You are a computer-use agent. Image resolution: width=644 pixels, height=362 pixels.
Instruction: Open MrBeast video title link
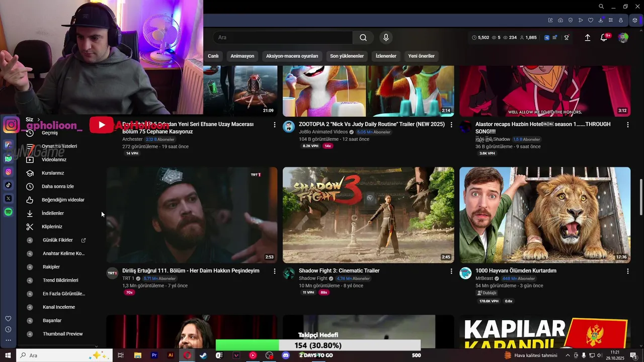(516, 270)
